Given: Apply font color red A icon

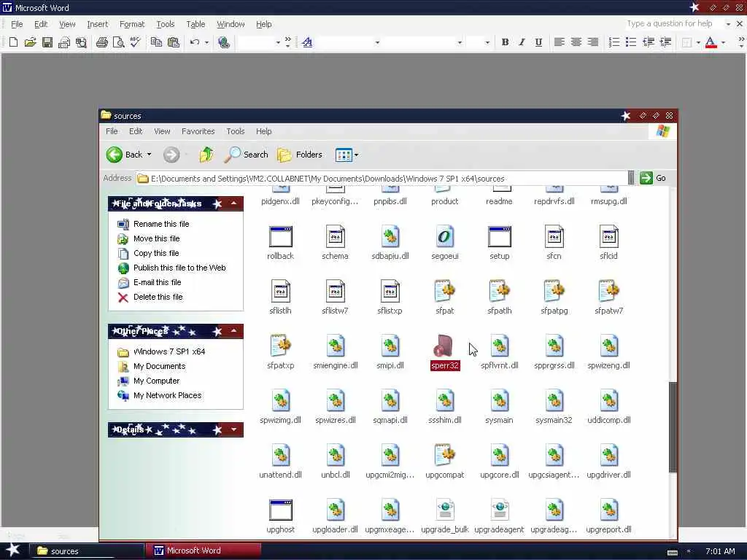Looking at the screenshot, I should 711,42.
